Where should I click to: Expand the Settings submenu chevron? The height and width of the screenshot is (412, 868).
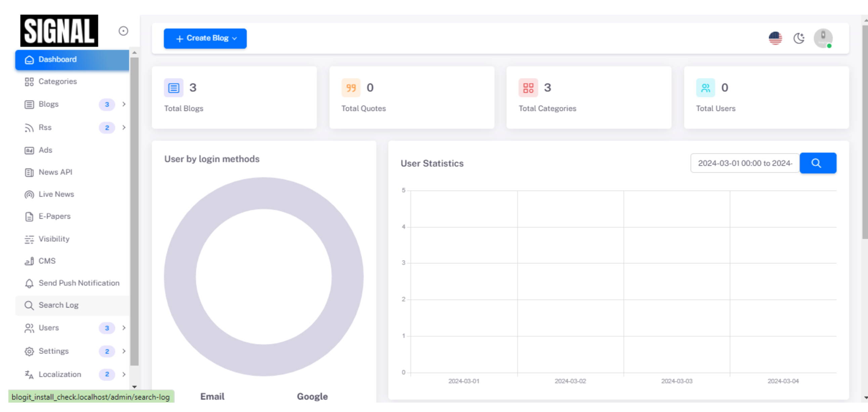(x=124, y=351)
